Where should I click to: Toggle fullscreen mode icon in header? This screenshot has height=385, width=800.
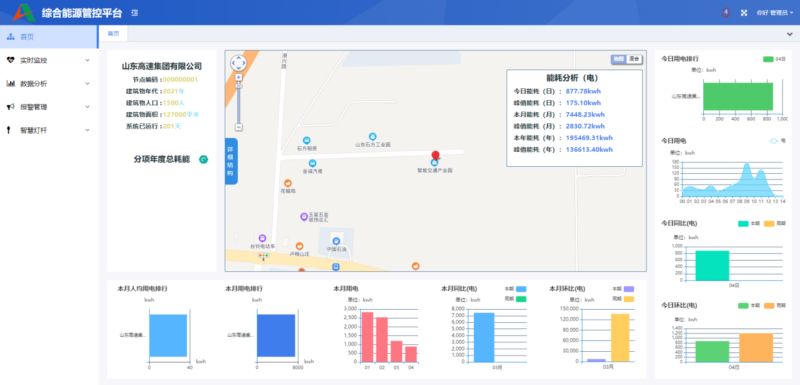coord(744,13)
